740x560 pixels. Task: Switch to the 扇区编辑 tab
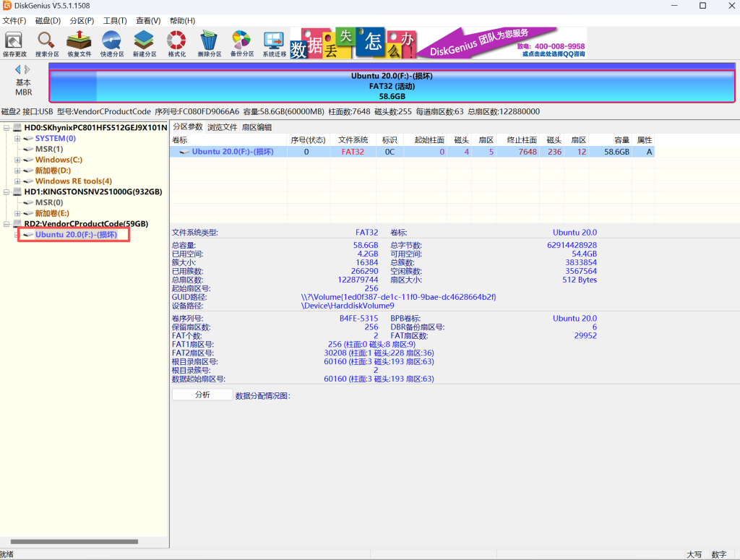coord(257,127)
